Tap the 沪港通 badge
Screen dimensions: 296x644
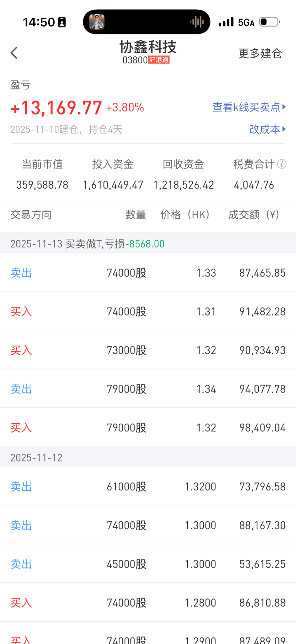159,60
